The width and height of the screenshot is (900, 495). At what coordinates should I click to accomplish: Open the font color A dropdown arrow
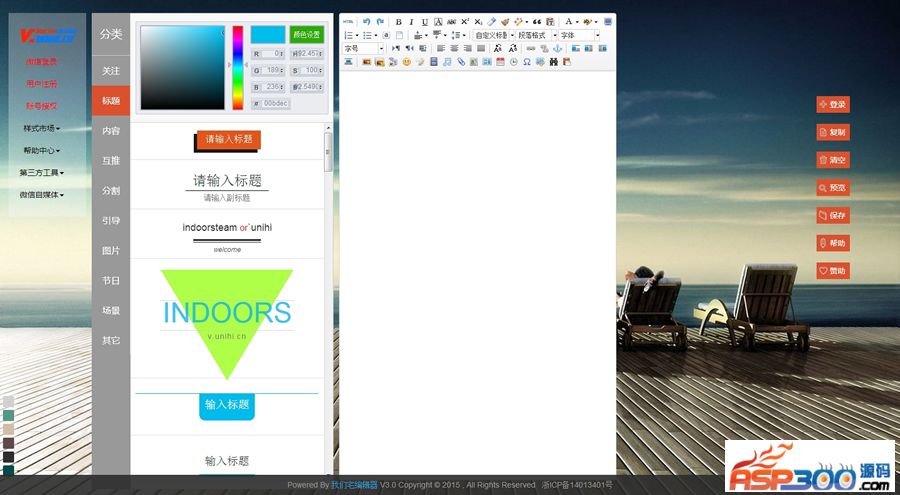click(577, 22)
